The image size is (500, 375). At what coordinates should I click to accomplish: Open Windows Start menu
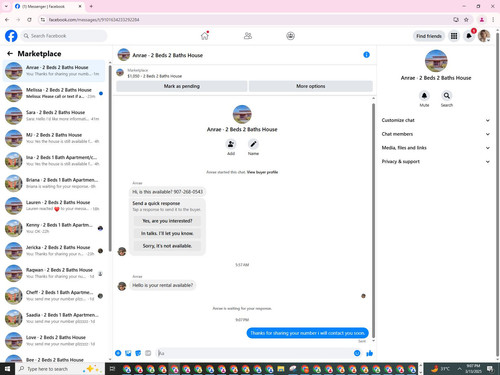coord(7,369)
